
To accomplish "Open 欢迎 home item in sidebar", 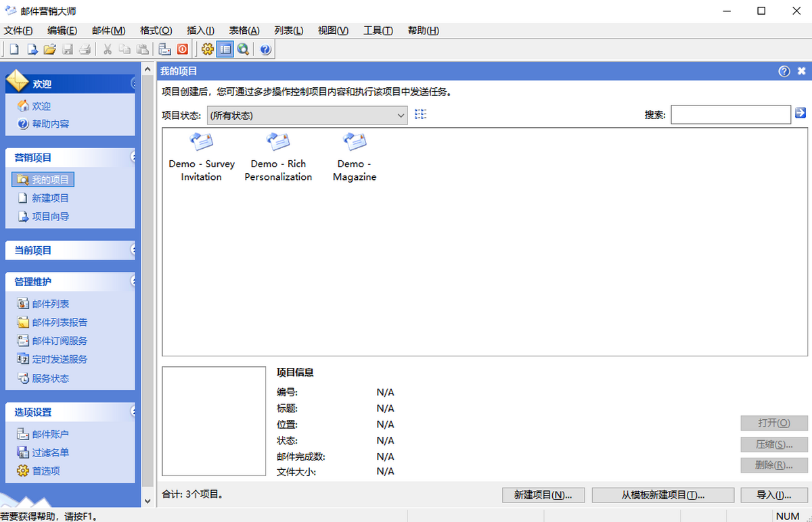I will point(34,106).
